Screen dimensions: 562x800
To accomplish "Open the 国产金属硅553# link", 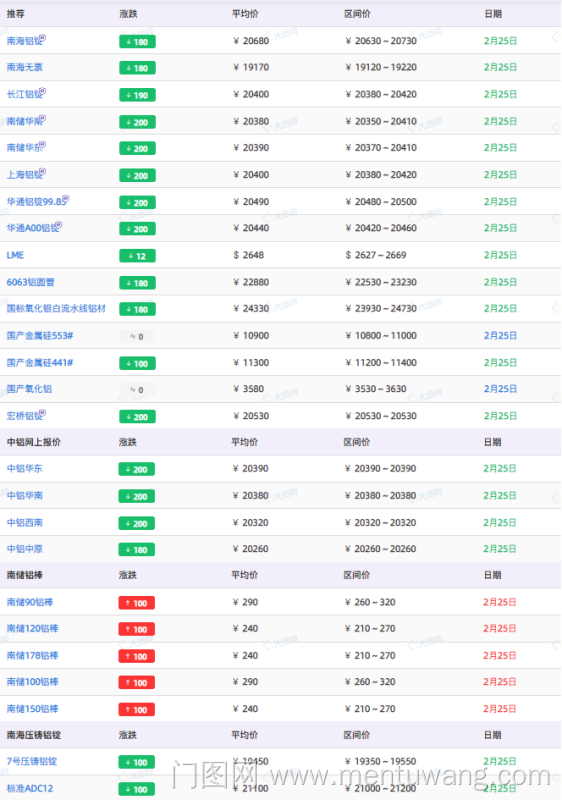I will click(40, 336).
